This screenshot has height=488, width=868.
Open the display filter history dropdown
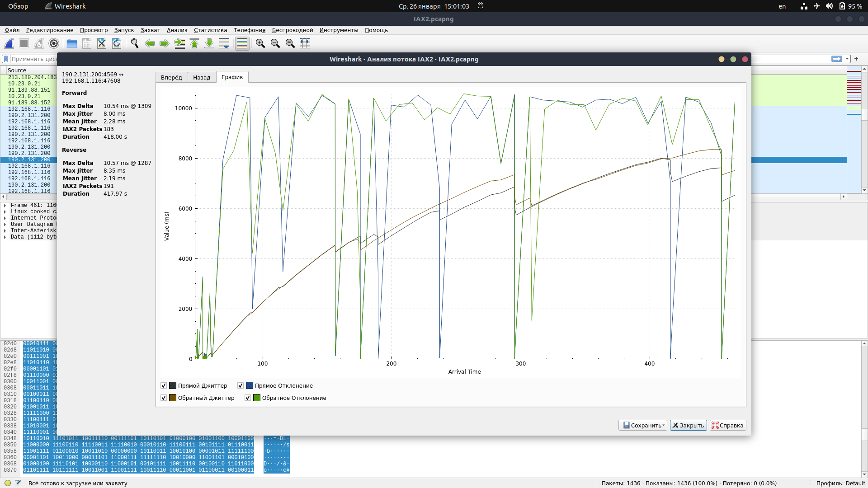coord(847,59)
